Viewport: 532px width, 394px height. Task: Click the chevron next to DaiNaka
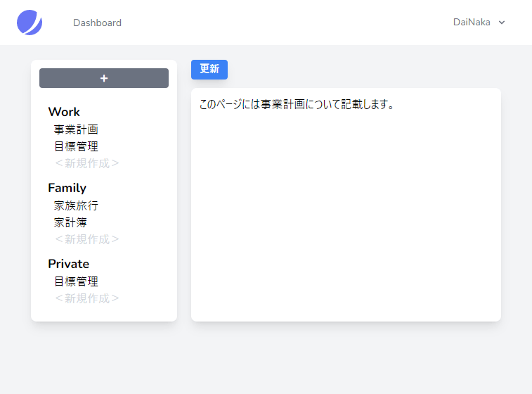coord(502,23)
